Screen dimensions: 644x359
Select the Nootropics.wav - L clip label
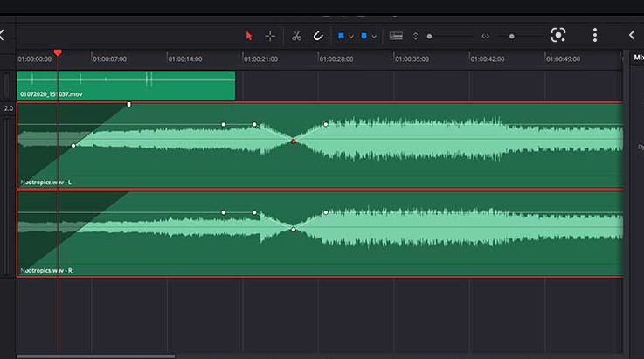(x=45, y=183)
